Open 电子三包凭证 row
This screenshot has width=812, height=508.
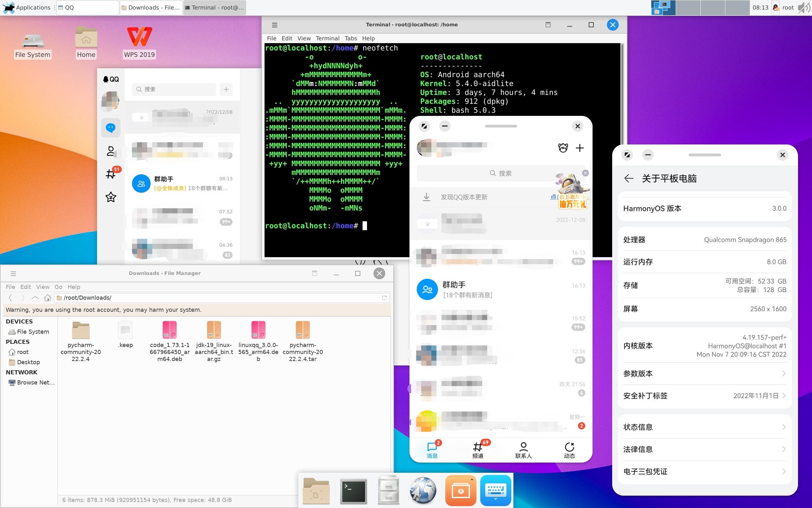[704, 471]
